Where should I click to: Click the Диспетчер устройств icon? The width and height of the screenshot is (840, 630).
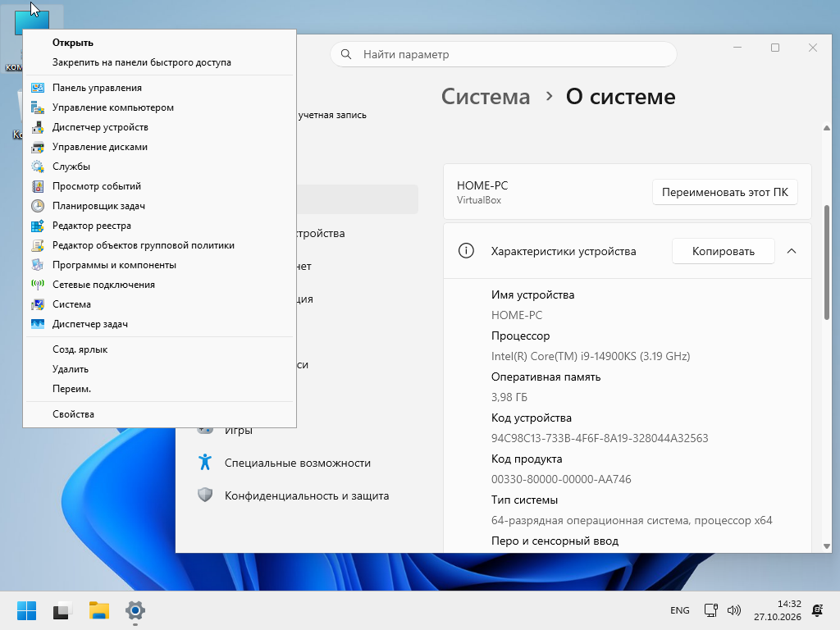click(x=38, y=127)
